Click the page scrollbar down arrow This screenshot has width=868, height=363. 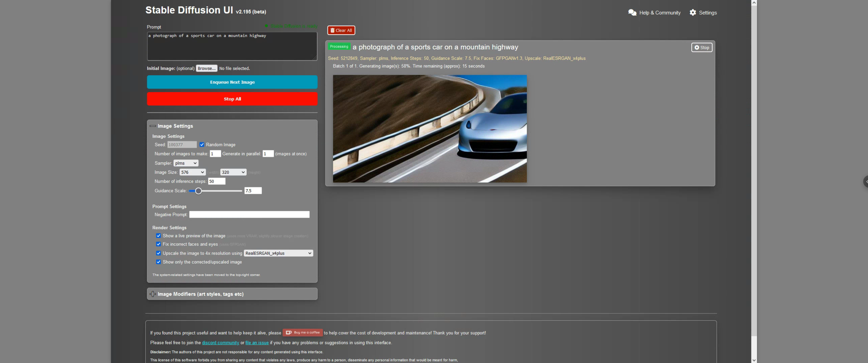point(754,360)
